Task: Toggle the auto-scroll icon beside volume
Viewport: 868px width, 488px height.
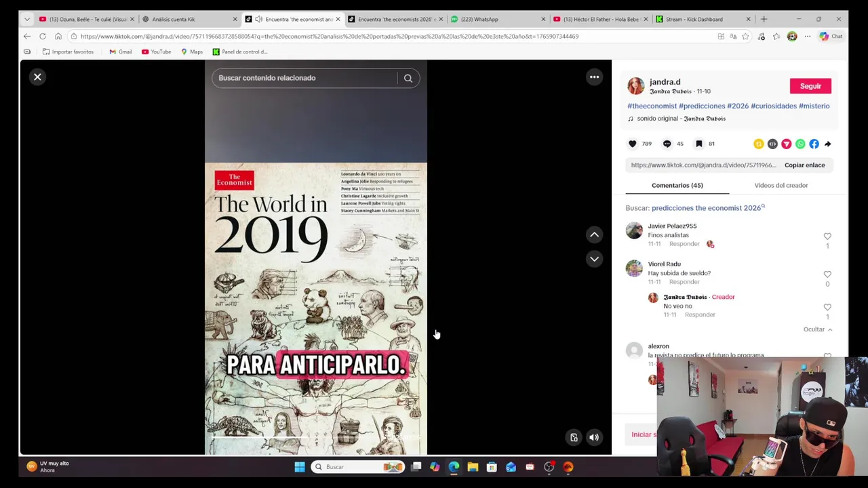Action: 574,438
